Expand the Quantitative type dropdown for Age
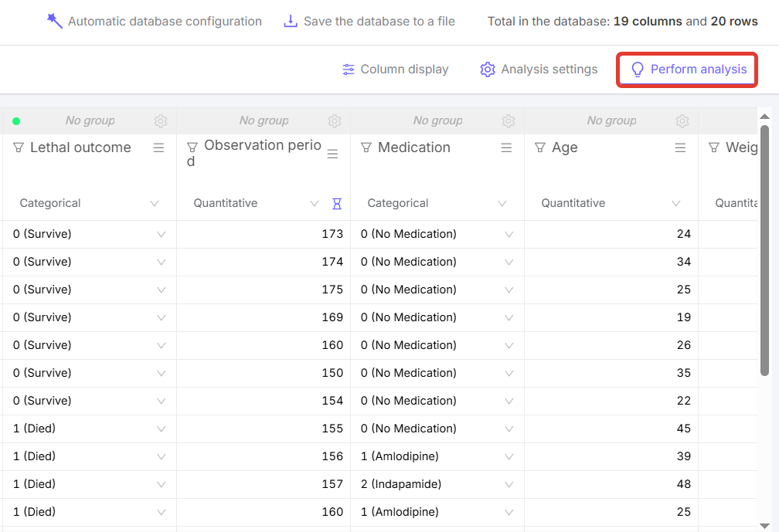Viewport: 779px width, 532px height. point(676,204)
